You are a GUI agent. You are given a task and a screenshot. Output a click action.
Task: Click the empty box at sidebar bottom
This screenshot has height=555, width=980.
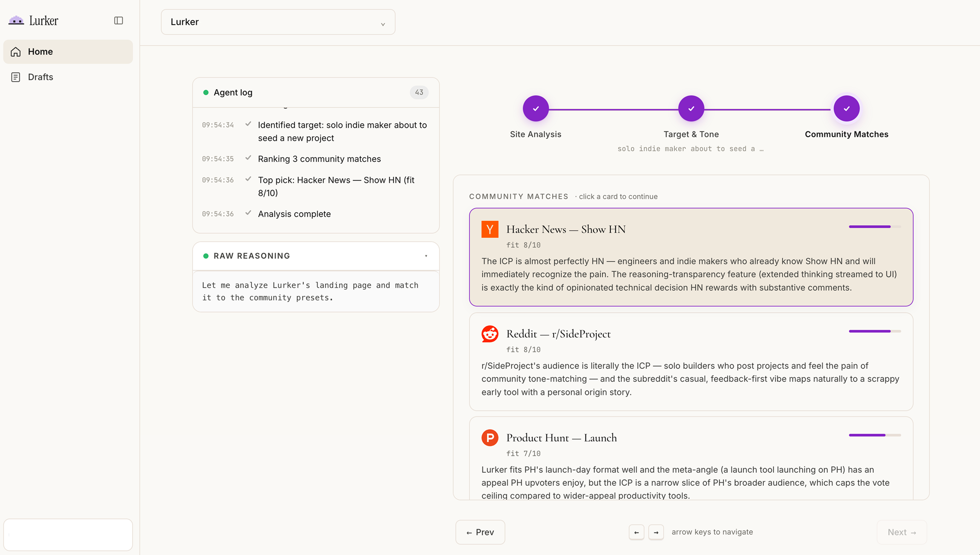68,535
